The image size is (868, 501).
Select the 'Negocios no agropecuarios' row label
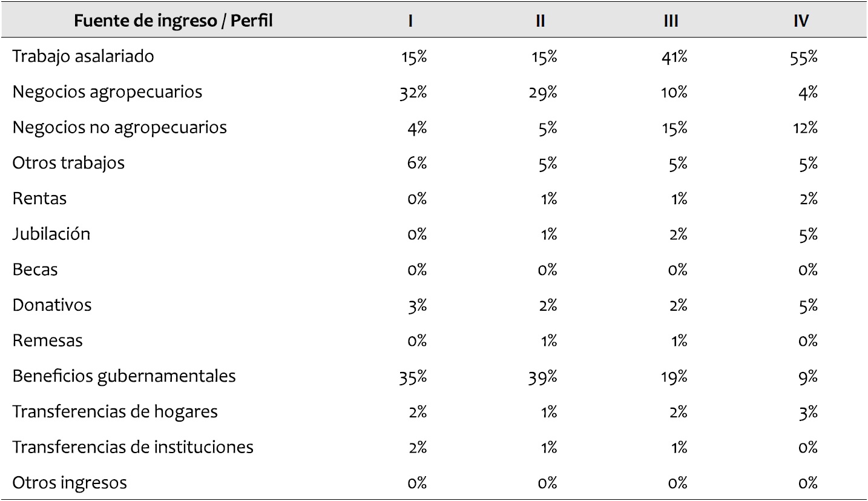click(120, 128)
